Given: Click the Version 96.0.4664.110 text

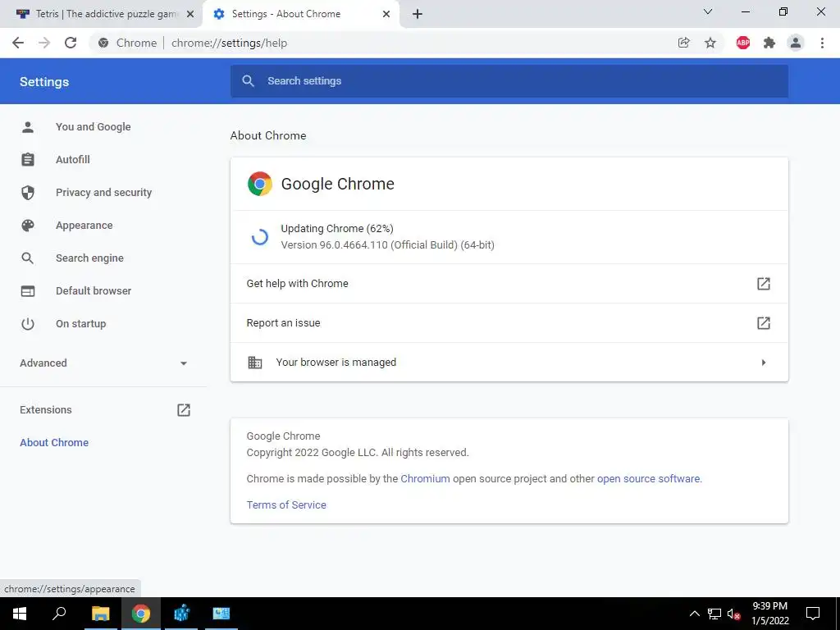Looking at the screenshot, I should [387, 244].
